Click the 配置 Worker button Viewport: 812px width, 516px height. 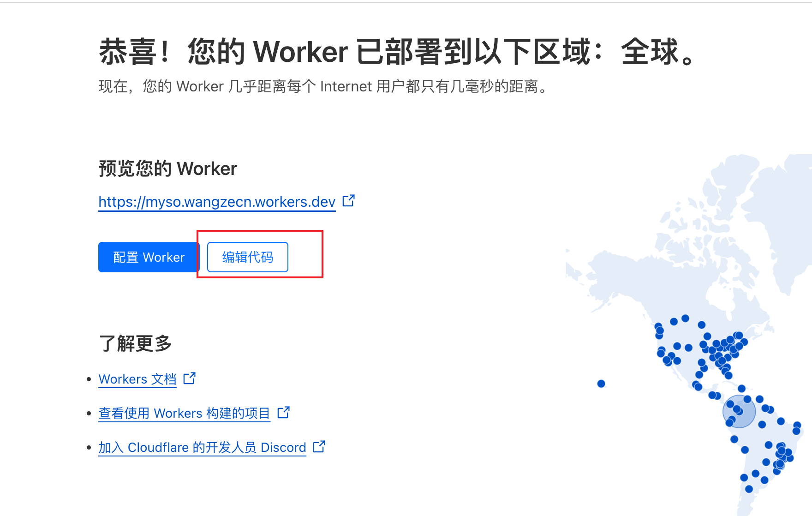[x=149, y=257]
